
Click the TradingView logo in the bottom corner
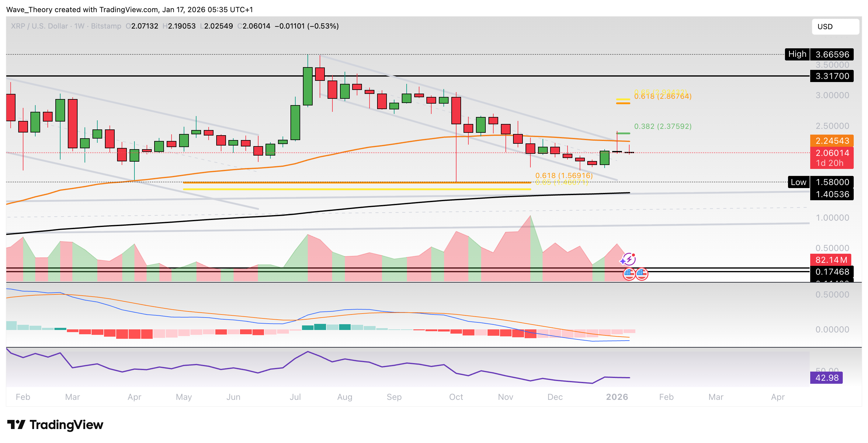(x=54, y=425)
